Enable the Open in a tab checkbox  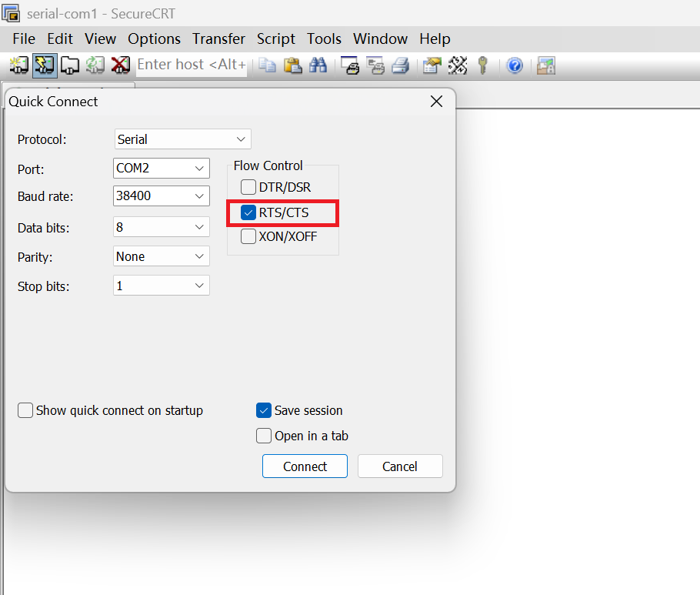pyautogui.click(x=264, y=436)
